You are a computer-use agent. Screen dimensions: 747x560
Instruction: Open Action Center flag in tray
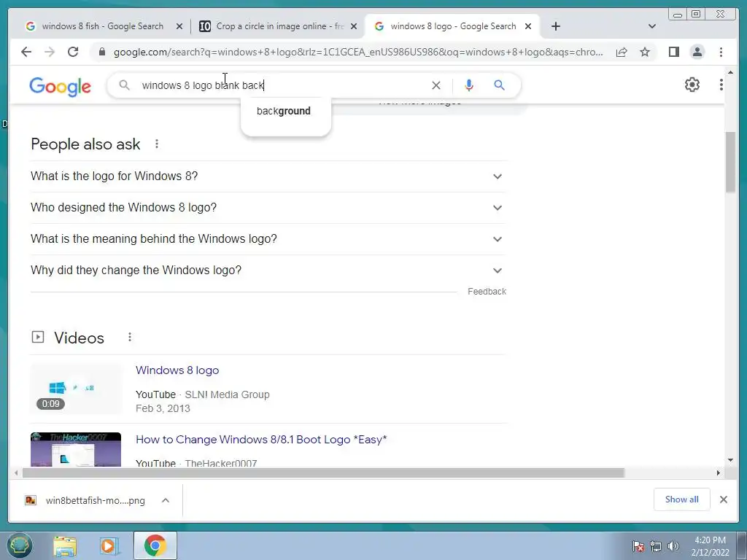[638, 546]
